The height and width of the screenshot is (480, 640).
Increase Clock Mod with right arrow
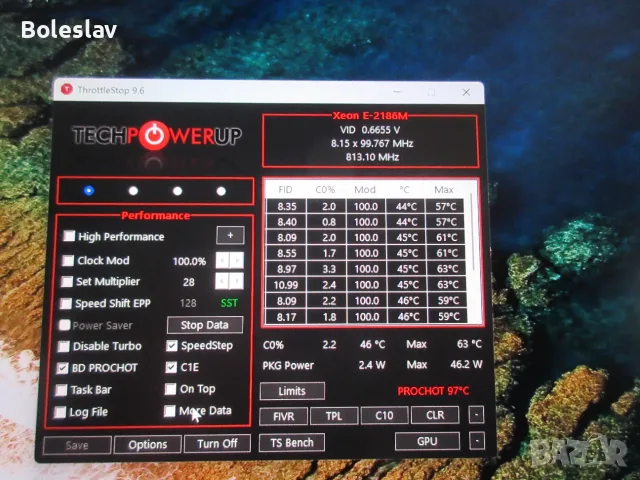[237, 260]
